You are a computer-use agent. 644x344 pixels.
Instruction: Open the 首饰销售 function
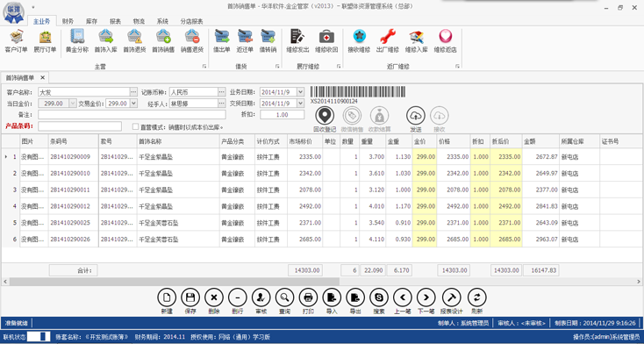click(x=163, y=41)
